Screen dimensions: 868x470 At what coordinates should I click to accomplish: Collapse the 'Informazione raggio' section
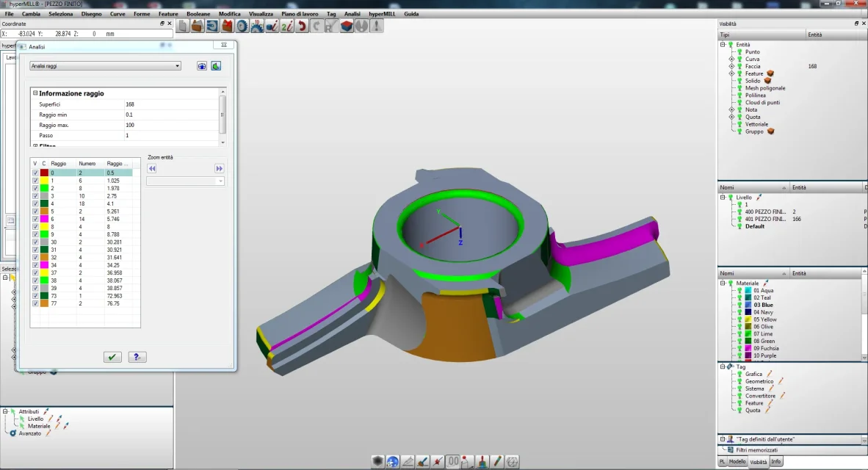[35, 93]
